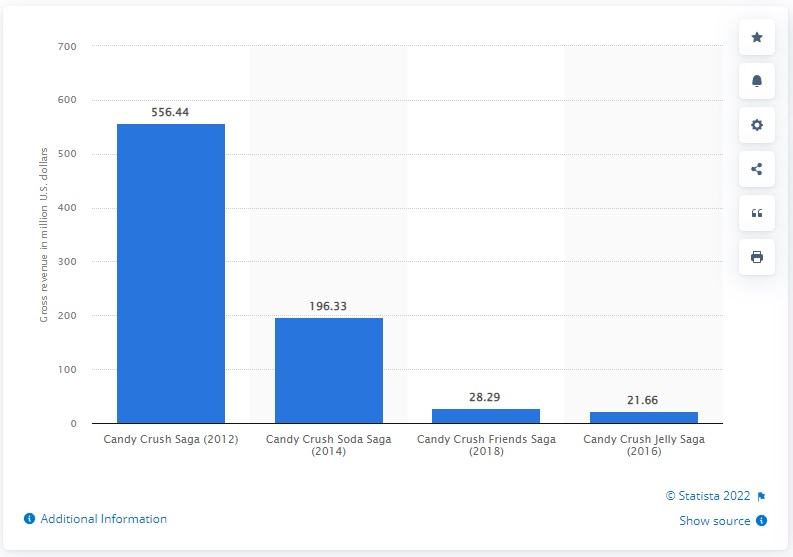Click the 300 y-axis tick label
Viewport: 793px width, 557px height.
[67, 262]
